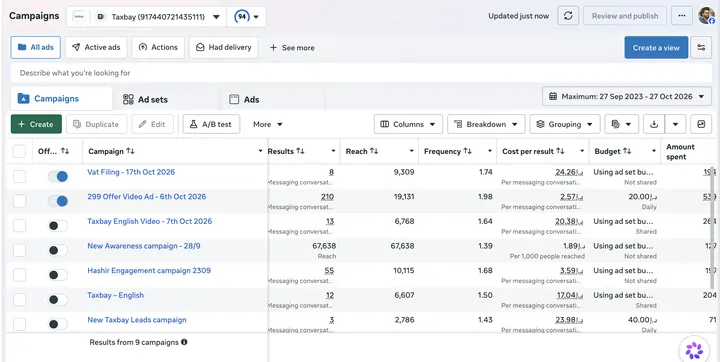Viewport: 720px width, 362px height.
Task: Open the view settings sliders icon
Action: point(701,47)
